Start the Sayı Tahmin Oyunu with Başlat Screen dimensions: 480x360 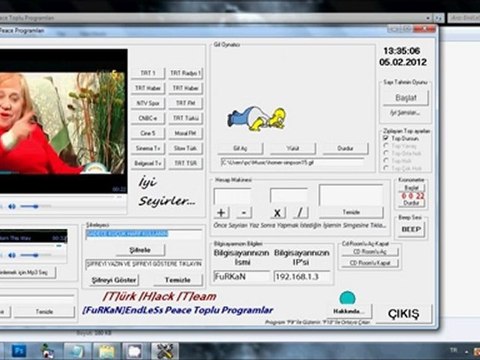pos(405,98)
